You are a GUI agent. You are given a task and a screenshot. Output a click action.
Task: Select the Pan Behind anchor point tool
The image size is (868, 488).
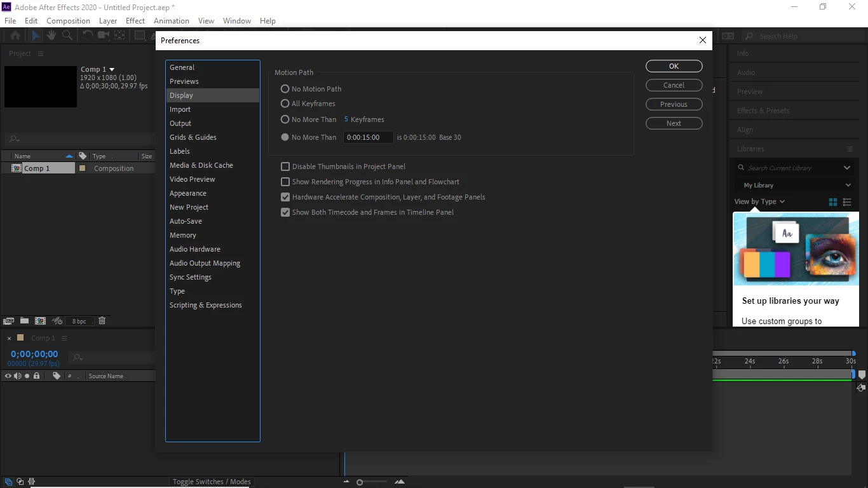pos(119,36)
